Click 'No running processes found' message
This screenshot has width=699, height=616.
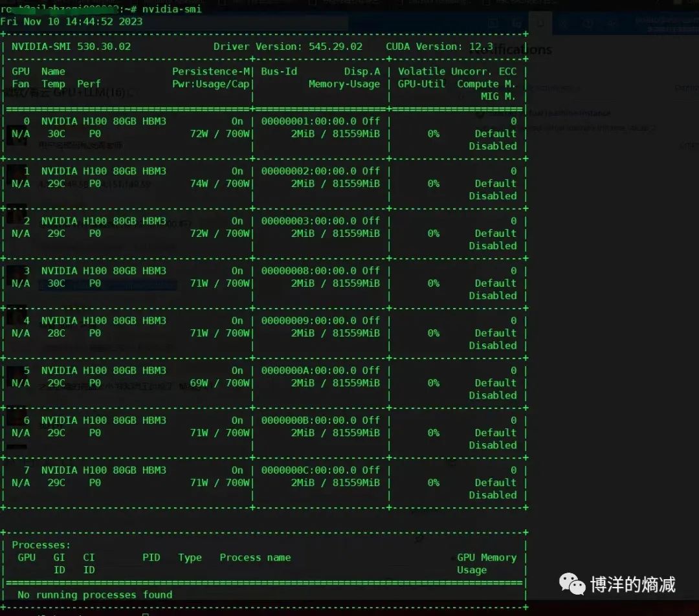click(94, 595)
